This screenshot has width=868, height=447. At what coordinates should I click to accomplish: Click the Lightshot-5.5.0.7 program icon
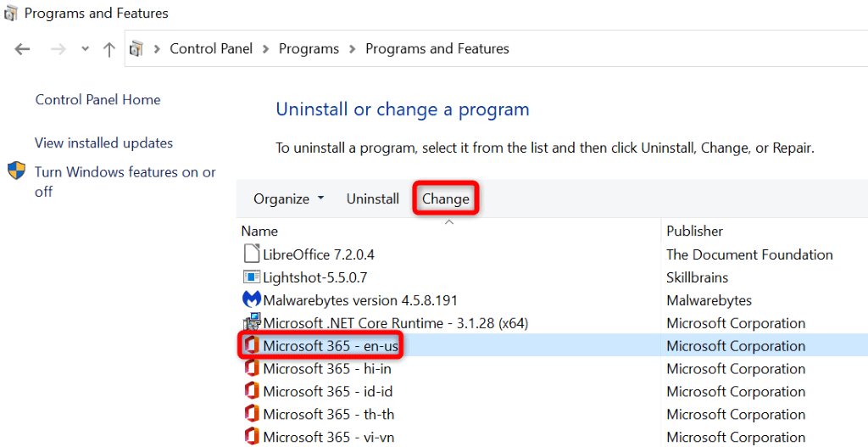tap(251, 277)
